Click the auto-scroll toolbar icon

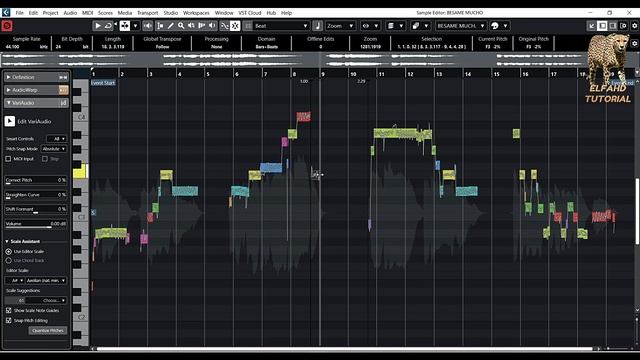[125, 26]
